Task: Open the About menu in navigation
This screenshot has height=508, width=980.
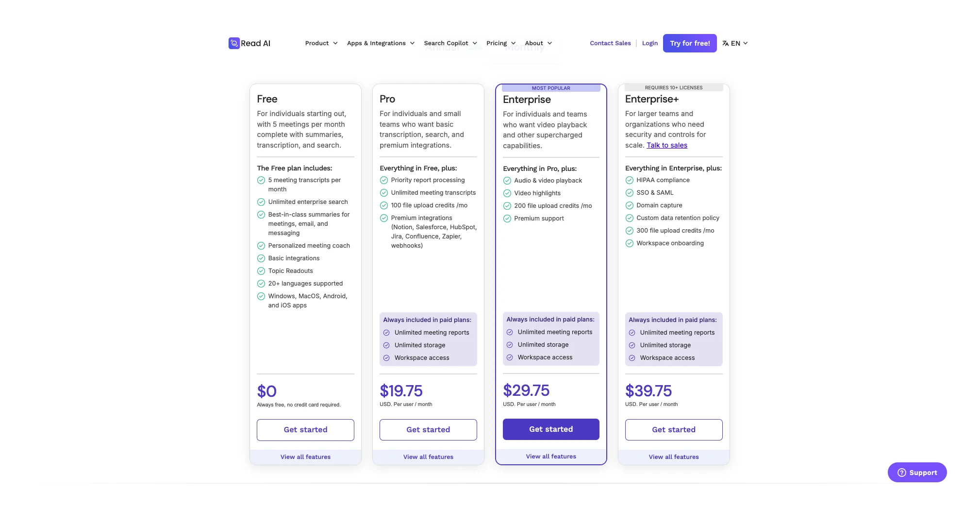Action: (x=538, y=43)
